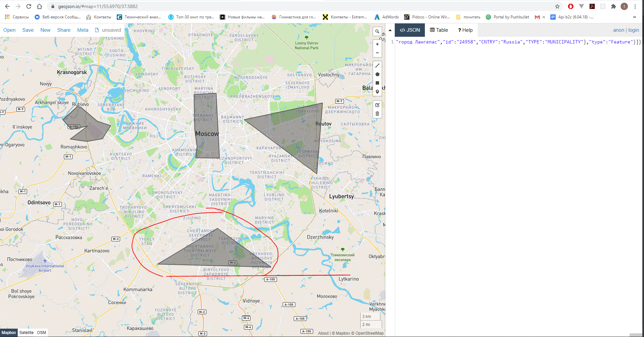Open the Share menu
This screenshot has height=337, width=644.
[64, 30]
